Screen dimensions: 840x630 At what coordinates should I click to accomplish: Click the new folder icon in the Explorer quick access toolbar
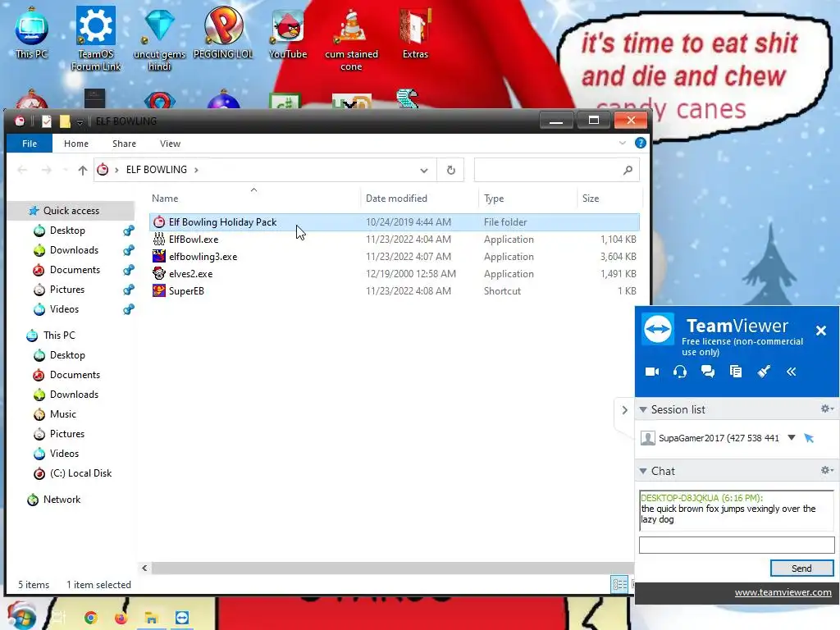(x=65, y=121)
